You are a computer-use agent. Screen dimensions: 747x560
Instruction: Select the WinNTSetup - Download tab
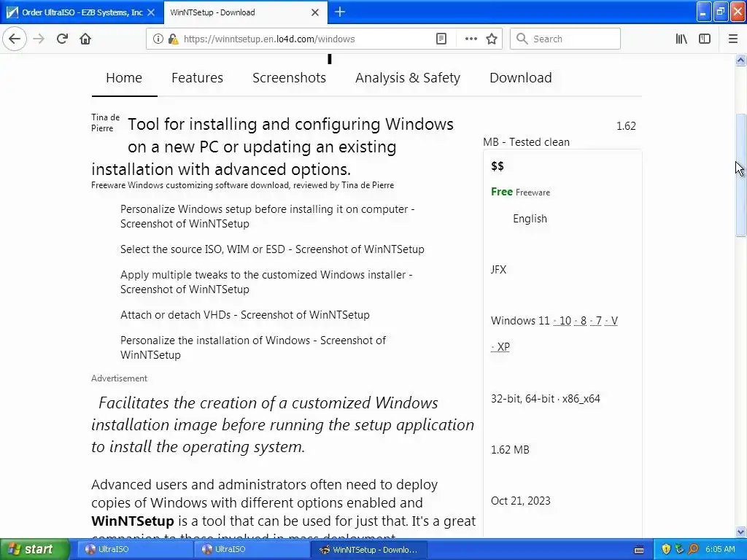(245, 12)
